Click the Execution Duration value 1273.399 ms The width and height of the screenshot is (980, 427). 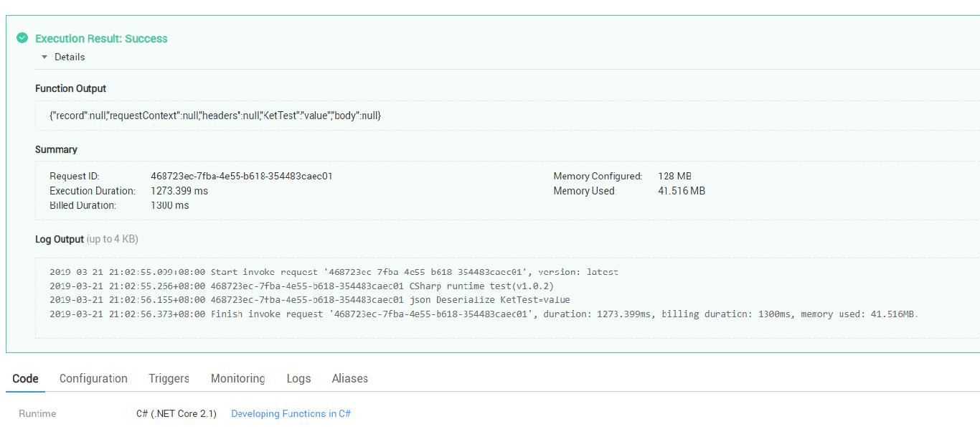tap(179, 191)
